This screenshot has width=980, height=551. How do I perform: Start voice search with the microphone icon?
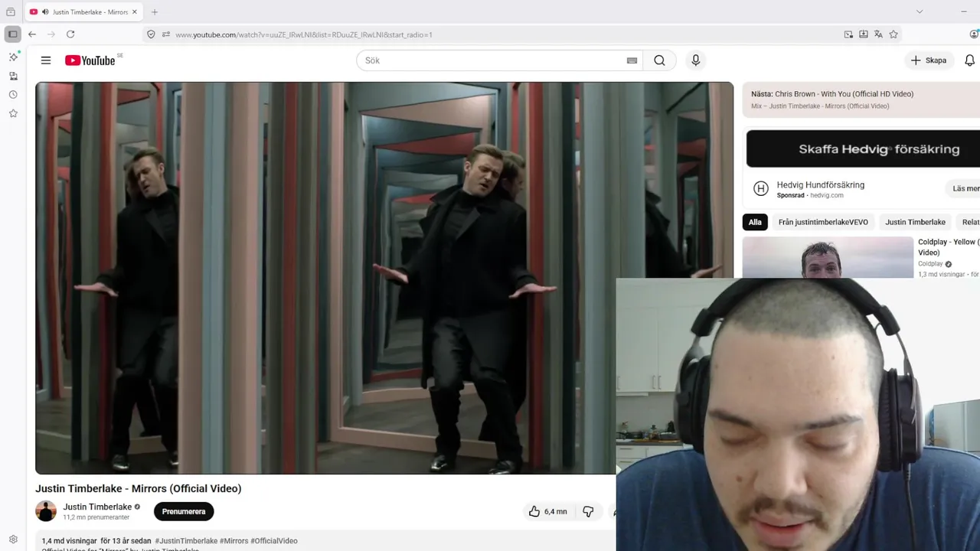click(x=695, y=60)
